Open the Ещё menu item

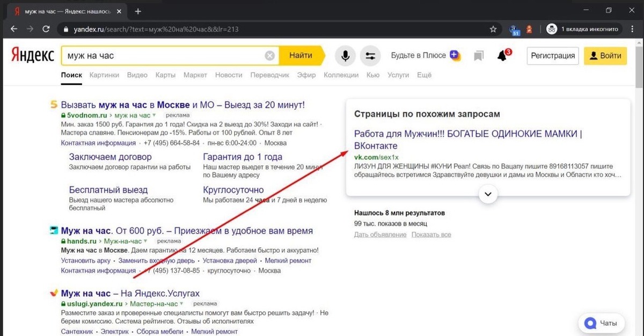[x=424, y=75]
